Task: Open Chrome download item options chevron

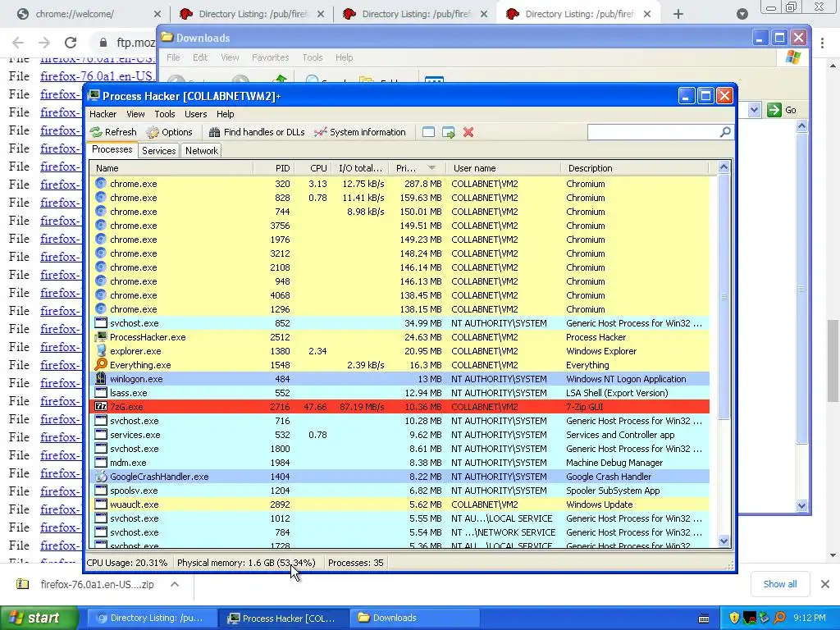Action: [x=175, y=584]
